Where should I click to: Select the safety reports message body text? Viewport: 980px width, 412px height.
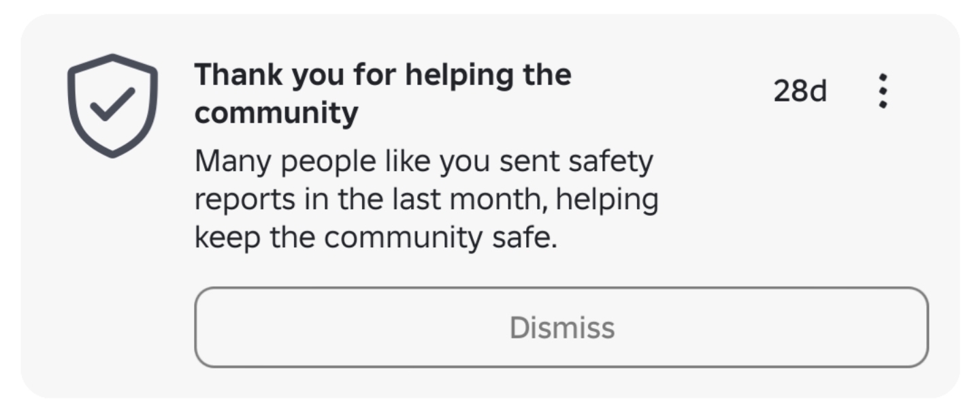coord(426,200)
